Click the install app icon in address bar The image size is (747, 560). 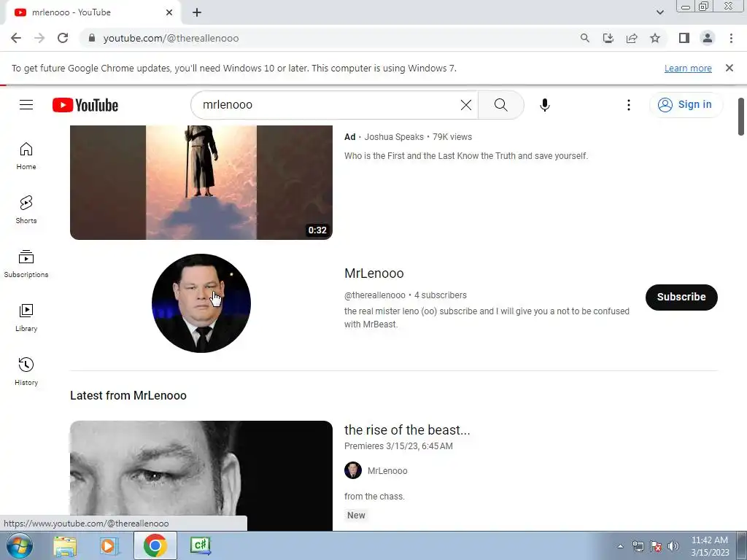608,38
